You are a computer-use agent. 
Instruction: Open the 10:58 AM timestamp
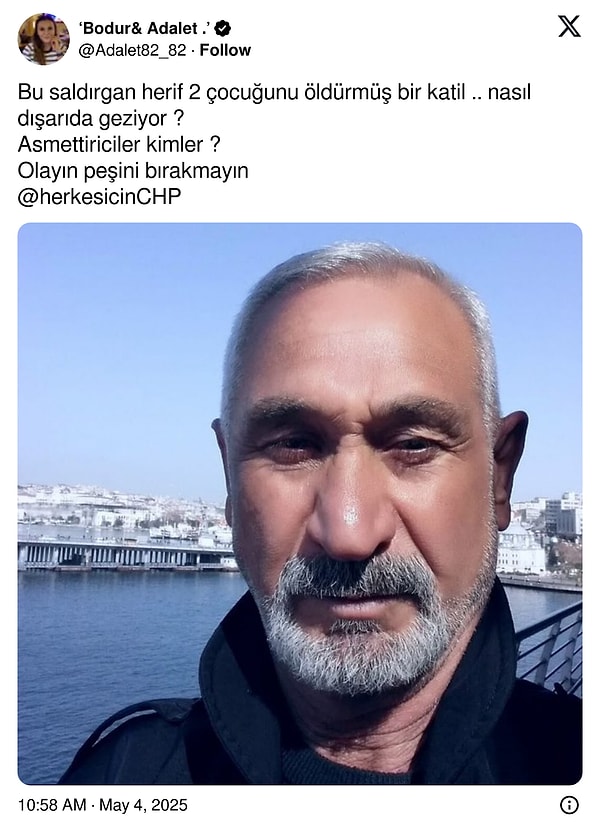click(52, 805)
